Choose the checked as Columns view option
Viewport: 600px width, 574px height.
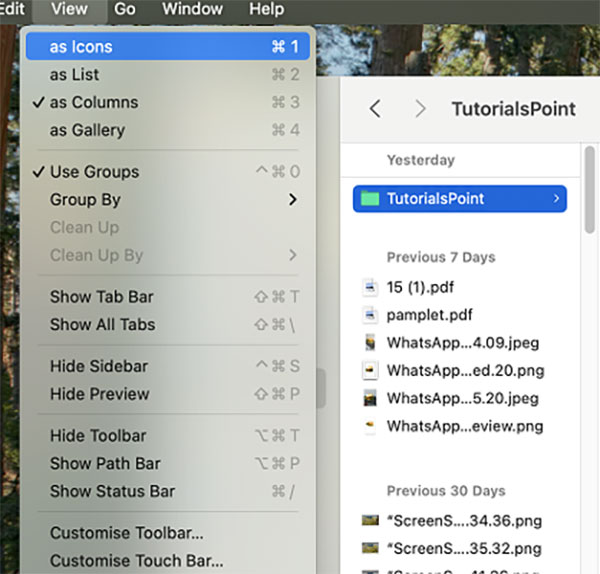point(94,102)
